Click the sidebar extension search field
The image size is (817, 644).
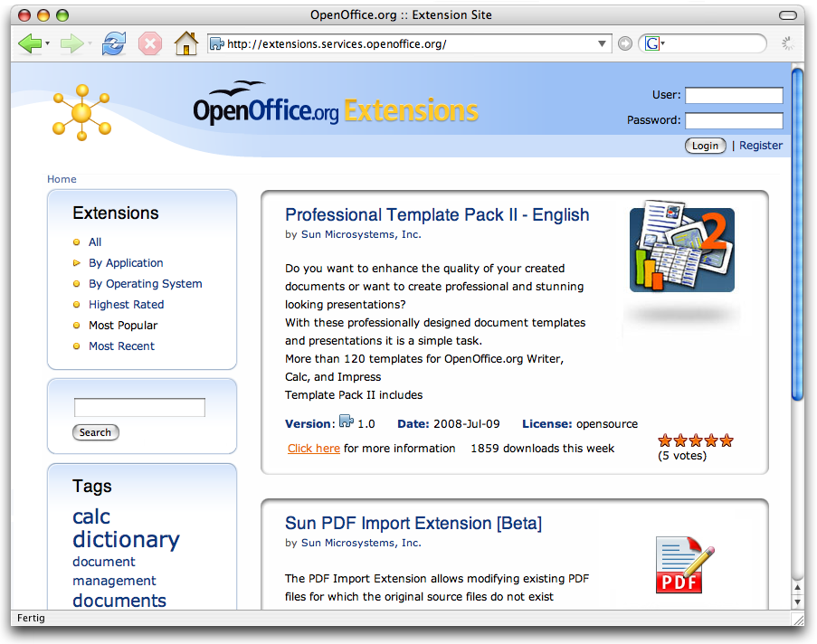coord(139,407)
